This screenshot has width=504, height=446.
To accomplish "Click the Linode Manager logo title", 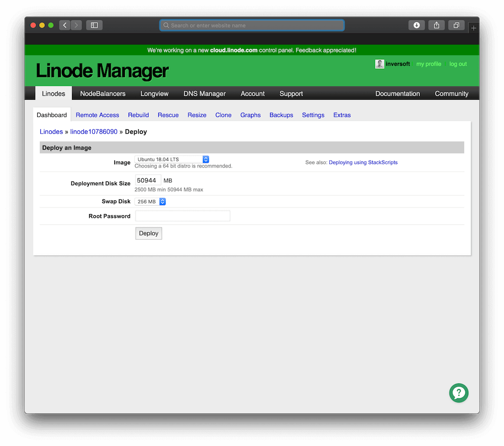I will click(x=102, y=71).
